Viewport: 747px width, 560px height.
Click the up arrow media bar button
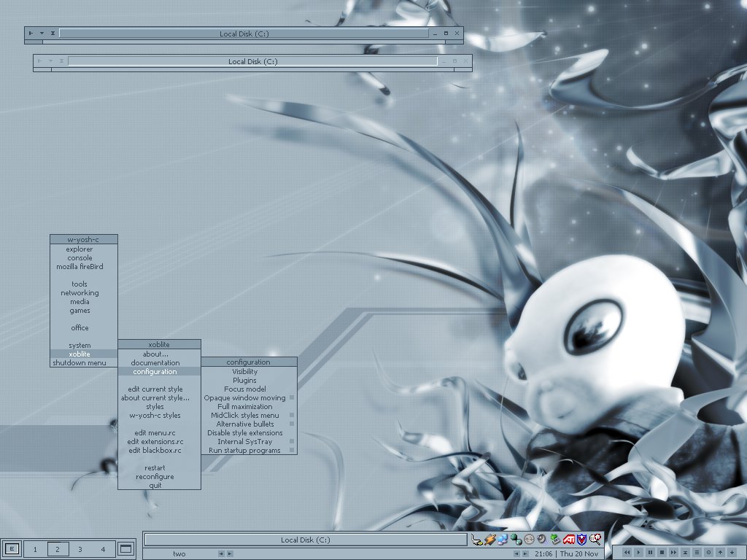(x=720, y=552)
